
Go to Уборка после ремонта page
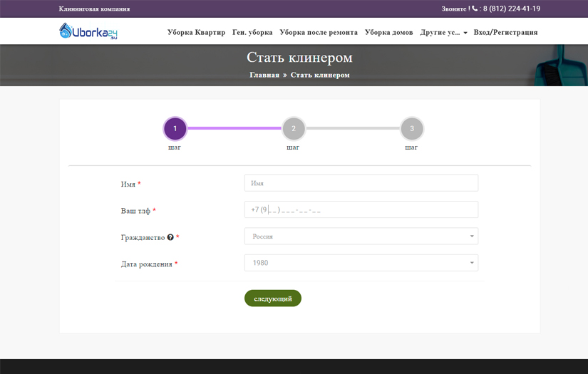319,33
